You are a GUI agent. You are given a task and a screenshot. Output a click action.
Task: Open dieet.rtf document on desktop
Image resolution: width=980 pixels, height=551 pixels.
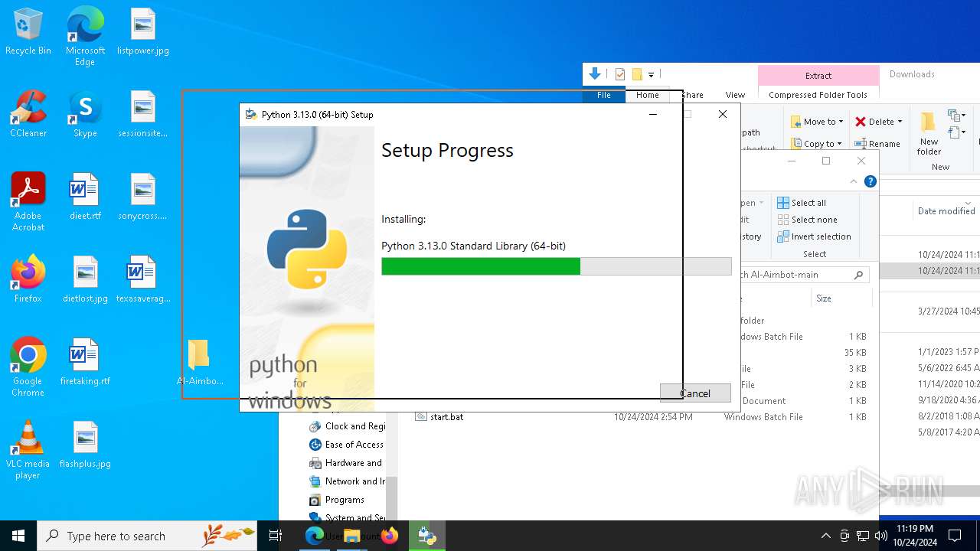[x=85, y=197]
